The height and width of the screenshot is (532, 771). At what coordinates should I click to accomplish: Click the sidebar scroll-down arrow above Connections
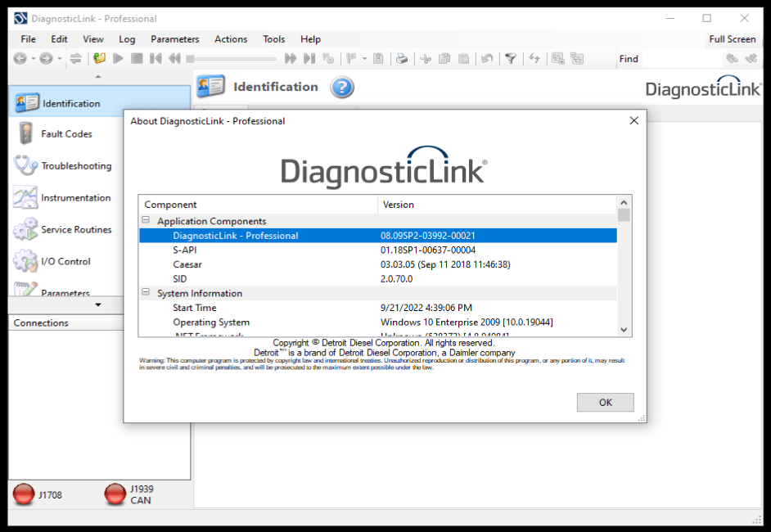pos(98,305)
